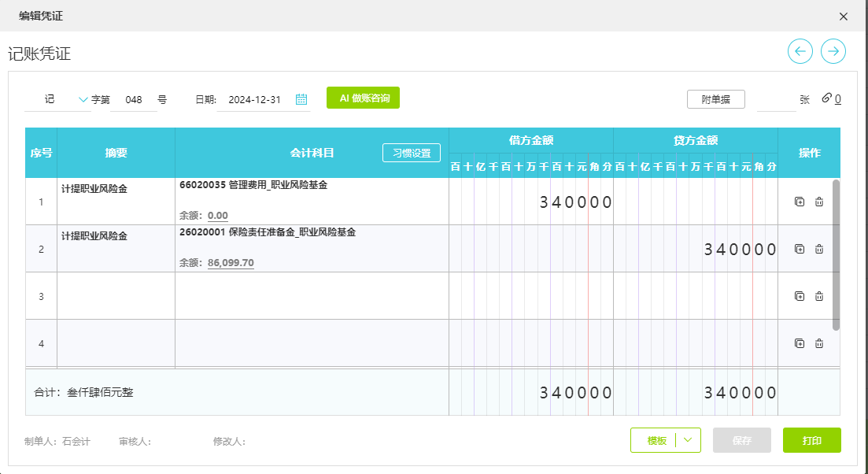Go to next voucher using right arrow
Viewport: 868px width, 474px height.
coord(833,51)
